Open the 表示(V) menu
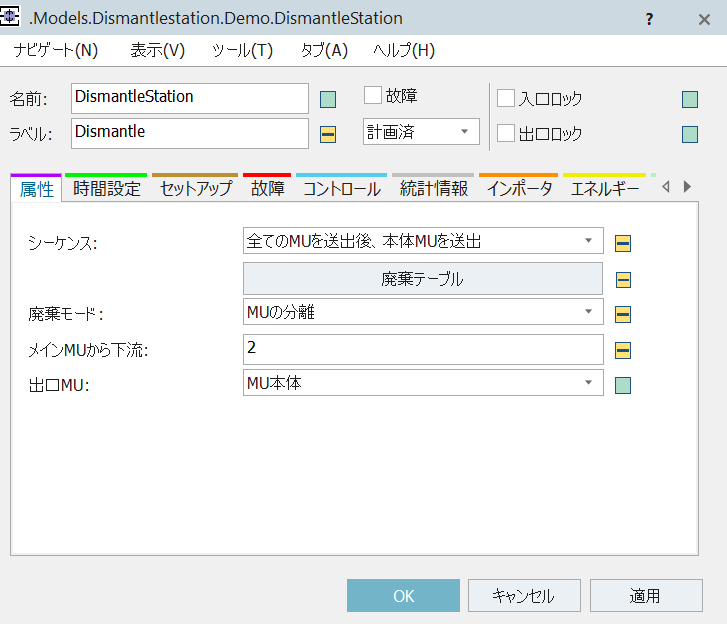This screenshot has width=727, height=624. pyautogui.click(x=158, y=50)
